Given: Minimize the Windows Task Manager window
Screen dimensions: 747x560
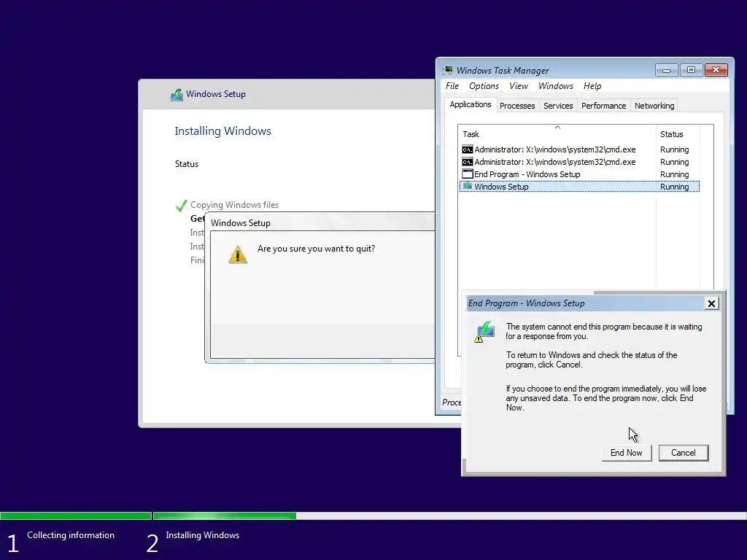Looking at the screenshot, I should [666, 71].
